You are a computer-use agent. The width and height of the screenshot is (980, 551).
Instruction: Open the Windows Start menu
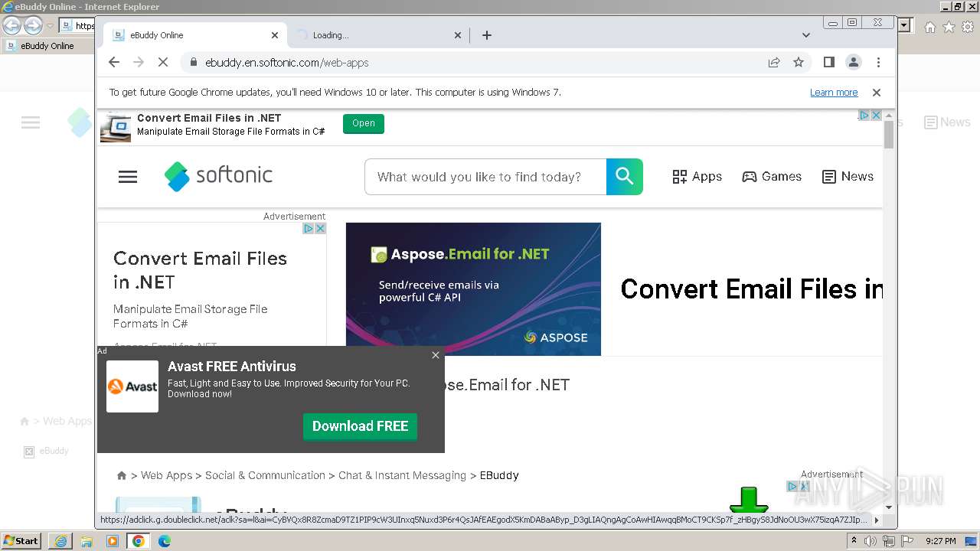click(21, 541)
